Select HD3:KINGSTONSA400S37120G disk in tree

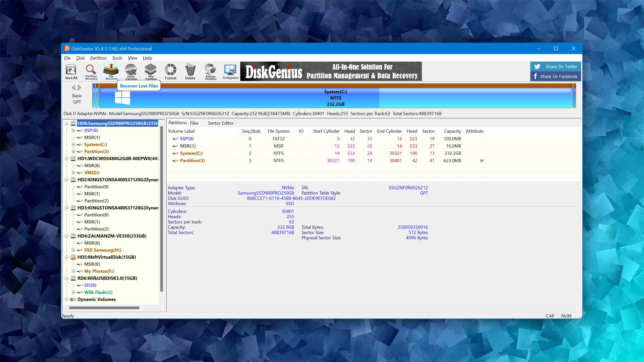click(x=118, y=208)
